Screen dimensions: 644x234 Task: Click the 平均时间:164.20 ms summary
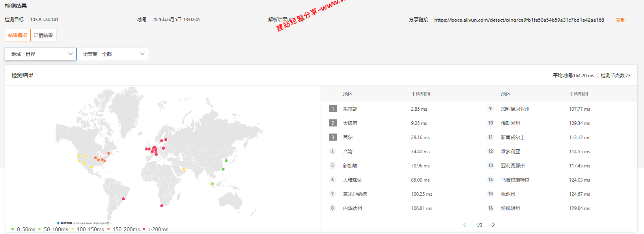573,76
